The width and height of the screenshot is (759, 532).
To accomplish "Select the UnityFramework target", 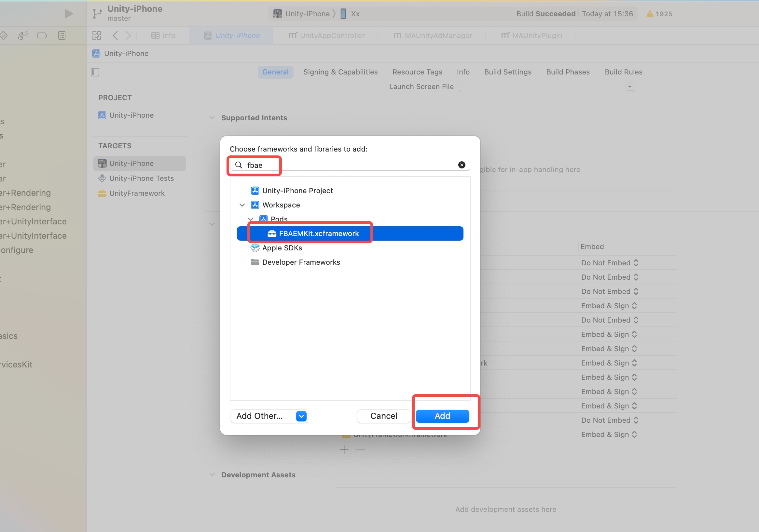I will 131,193.
